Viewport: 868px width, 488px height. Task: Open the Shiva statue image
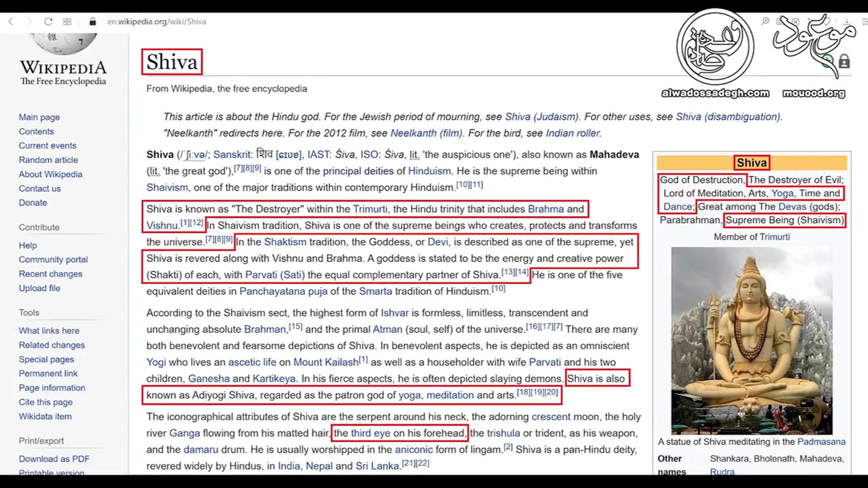click(752, 341)
